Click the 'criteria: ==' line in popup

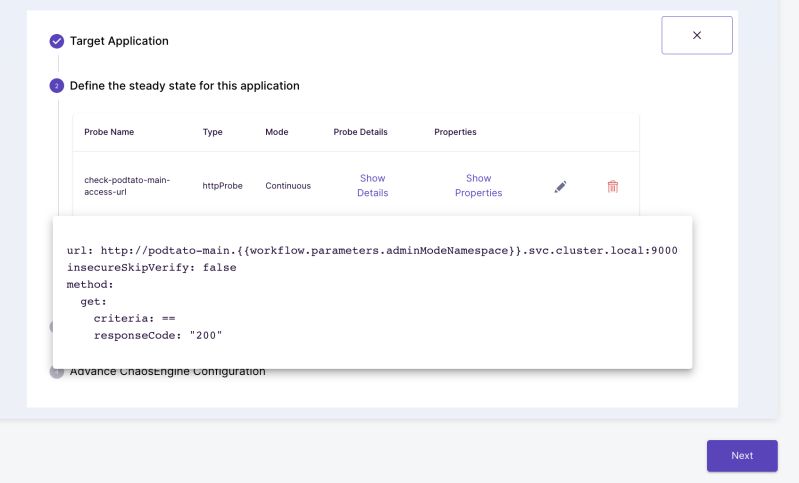135,318
